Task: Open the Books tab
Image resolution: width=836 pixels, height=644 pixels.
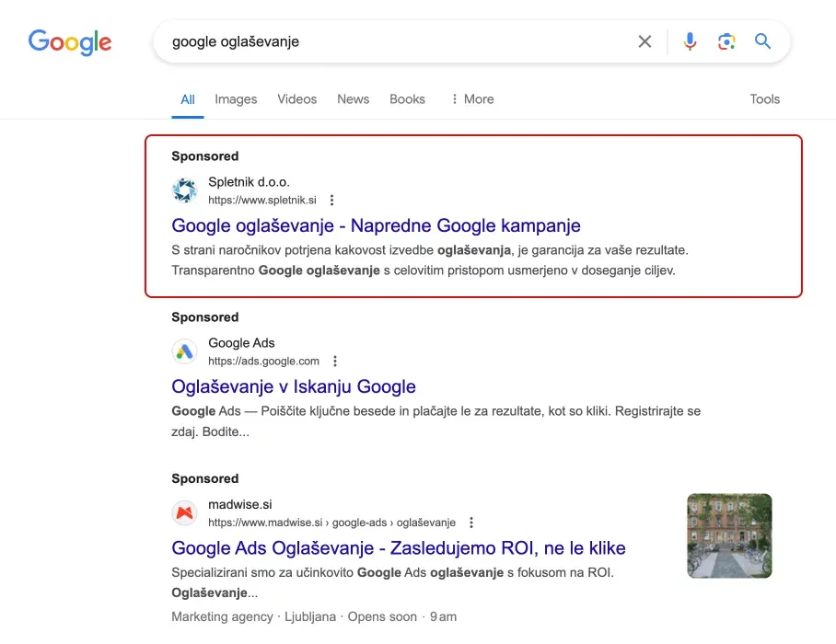Action: tap(407, 99)
